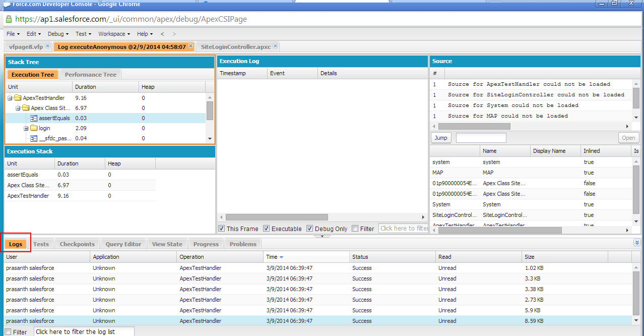Collapse the ApexTestHandler tree node

10,98
